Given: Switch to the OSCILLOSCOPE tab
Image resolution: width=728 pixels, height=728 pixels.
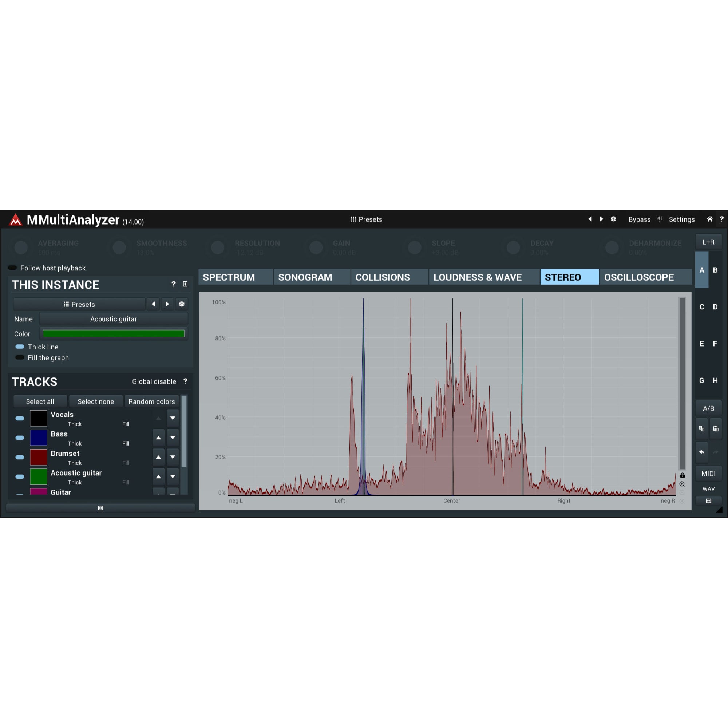Looking at the screenshot, I should pos(645,277).
